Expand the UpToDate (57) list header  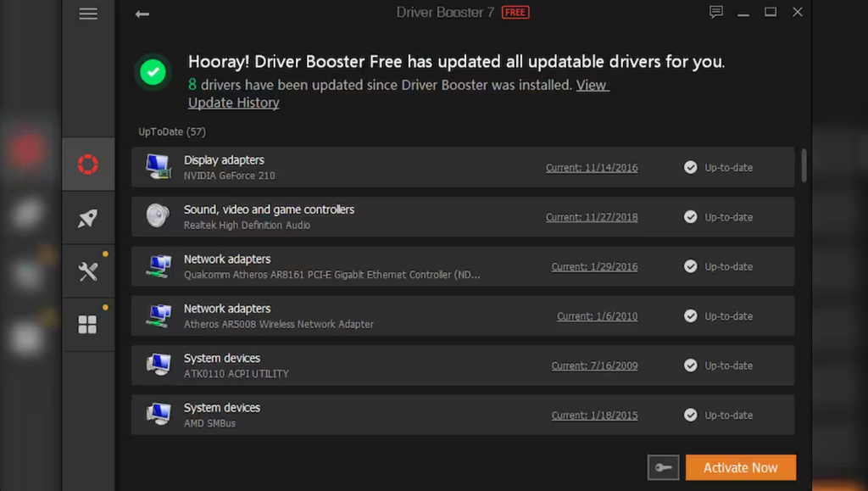(171, 131)
